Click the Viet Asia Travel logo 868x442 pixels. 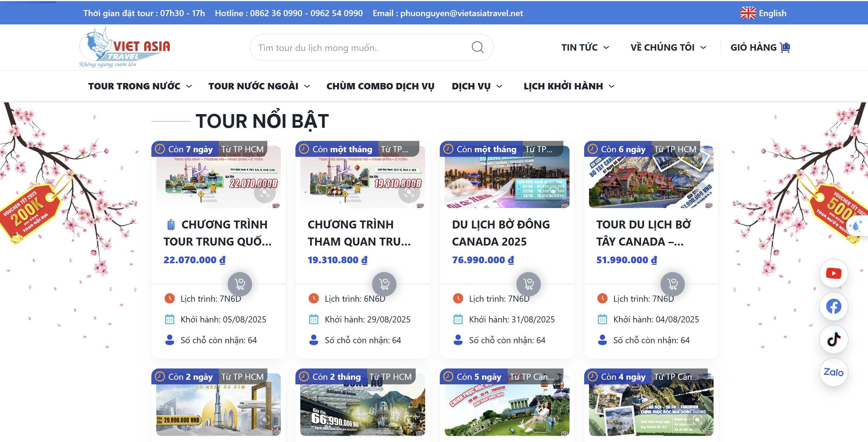125,48
